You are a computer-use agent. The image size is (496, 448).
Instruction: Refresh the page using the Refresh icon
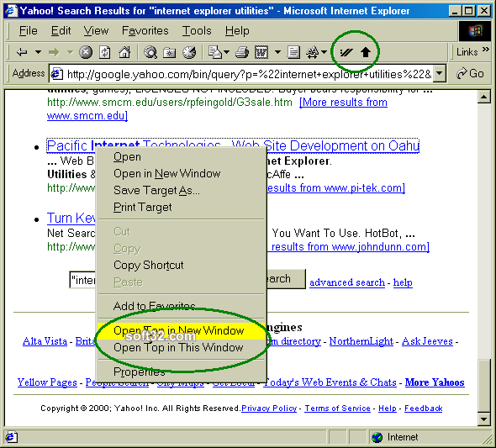[105, 52]
